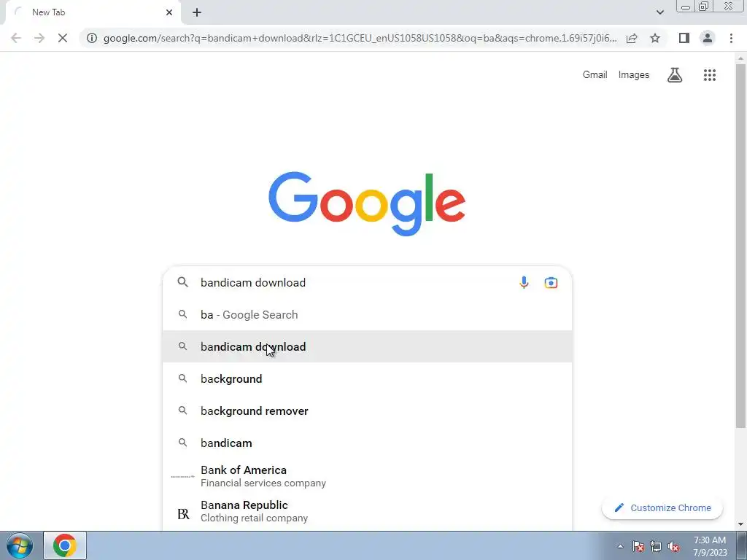View site information icon in address bar
Image resolution: width=747 pixels, height=560 pixels.
pyautogui.click(x=91, y=38)
